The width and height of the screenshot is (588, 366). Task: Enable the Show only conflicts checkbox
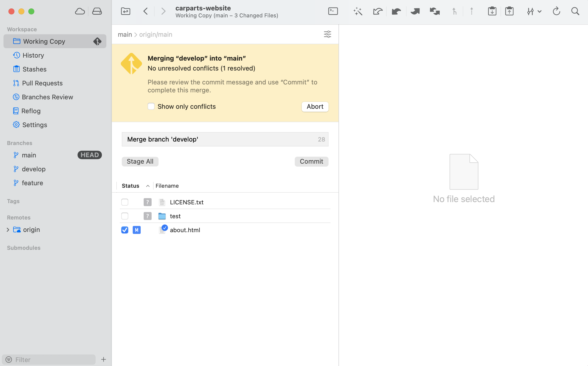click(151, 106)
